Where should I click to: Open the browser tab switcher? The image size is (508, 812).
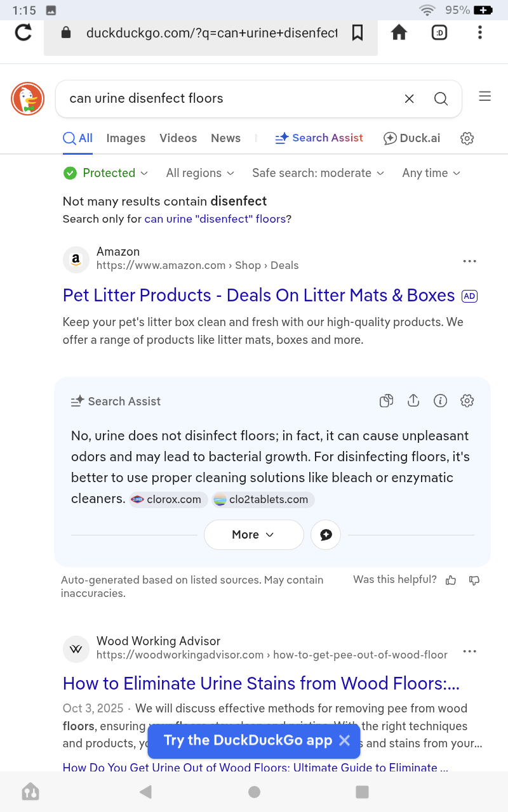point(439,32)
